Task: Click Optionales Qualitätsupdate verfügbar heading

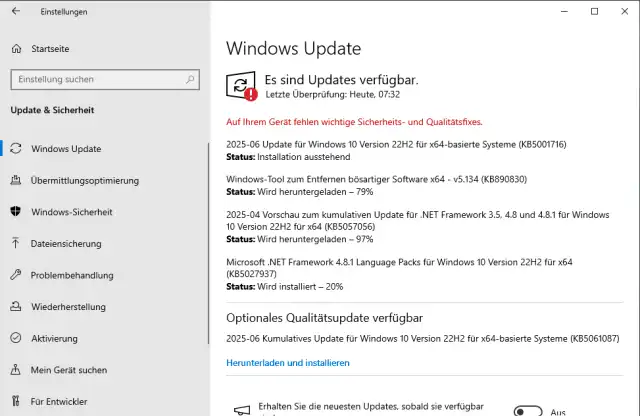Action: point(324,318)
